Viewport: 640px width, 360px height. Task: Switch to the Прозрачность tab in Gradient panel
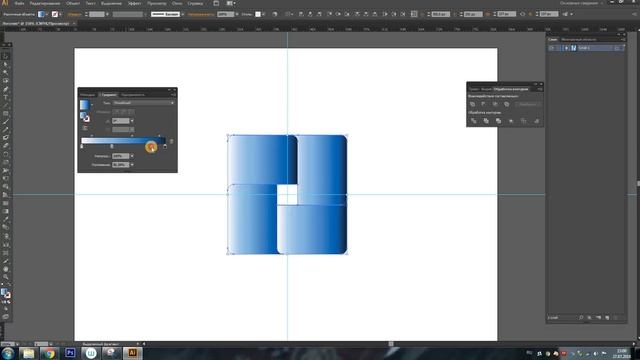[133, 95]
